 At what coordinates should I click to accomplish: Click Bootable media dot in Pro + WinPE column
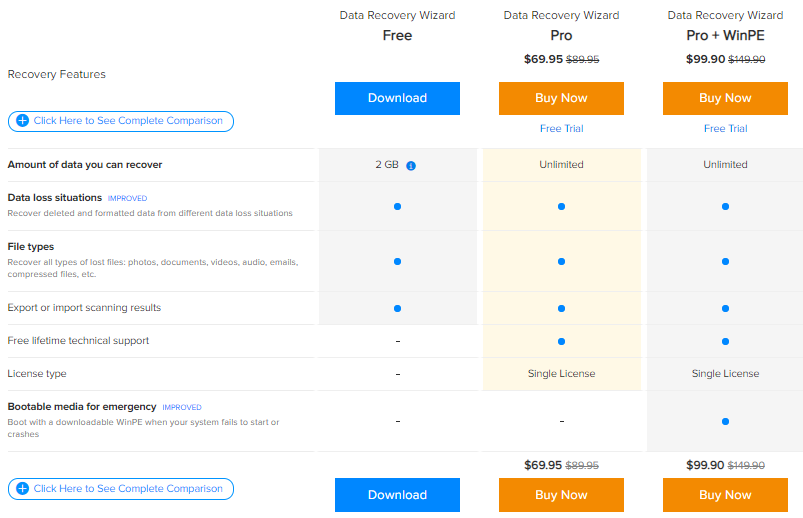point(725,422)
